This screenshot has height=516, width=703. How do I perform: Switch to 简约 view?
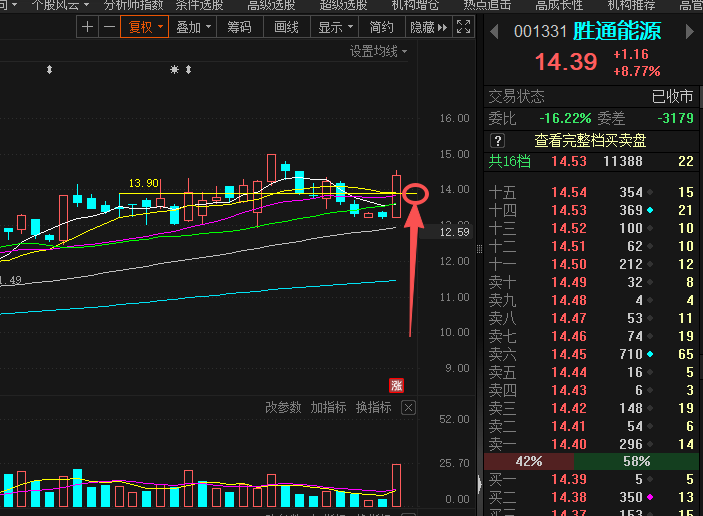click(382, 27)
